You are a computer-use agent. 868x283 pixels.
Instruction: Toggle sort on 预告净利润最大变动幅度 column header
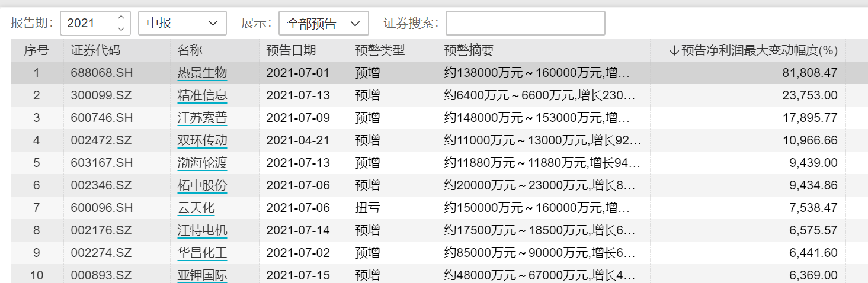748,50
